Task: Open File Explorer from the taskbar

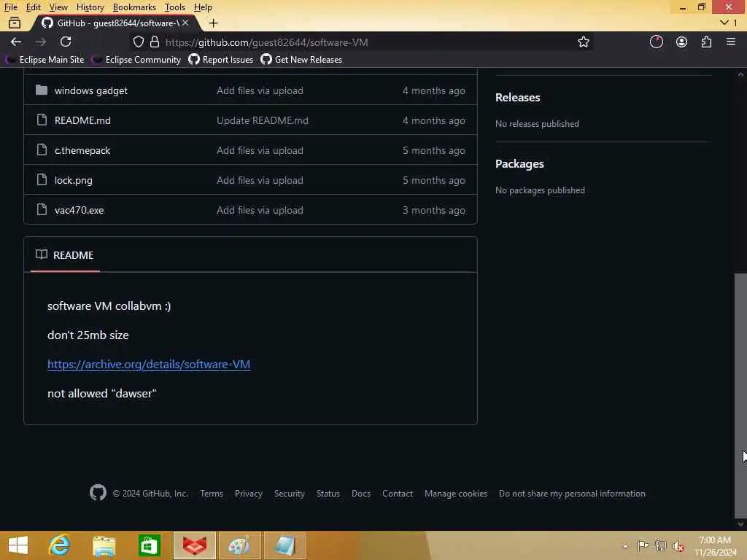Action: [x=104, y=545]
